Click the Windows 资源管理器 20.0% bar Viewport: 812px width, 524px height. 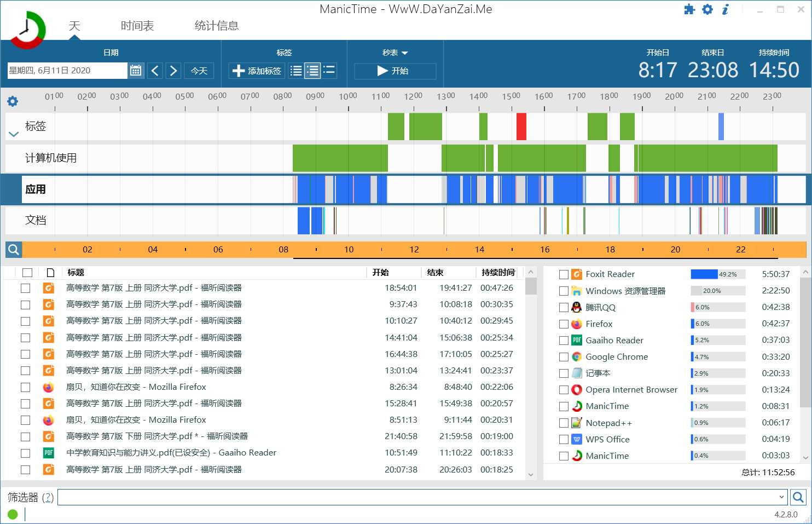[x=718, y=291]
